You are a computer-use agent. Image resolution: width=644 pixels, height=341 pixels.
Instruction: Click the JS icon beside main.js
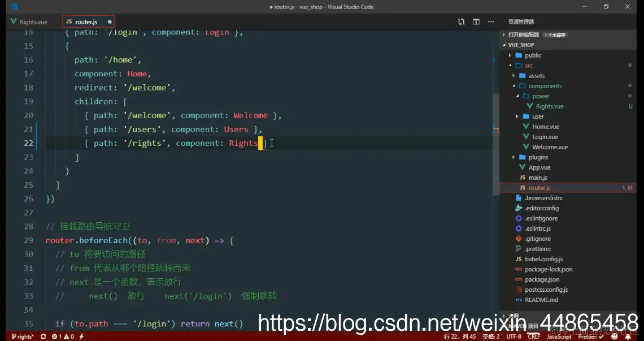coord(522,178)
